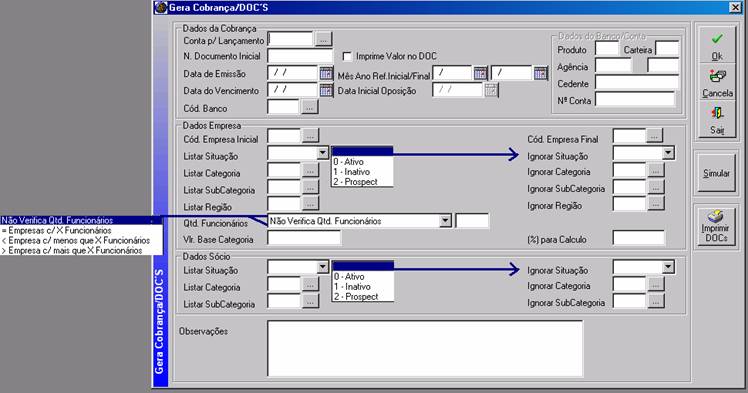The image size is (748, 393).
Task: Click the Simular button
Action: (717, 173)
